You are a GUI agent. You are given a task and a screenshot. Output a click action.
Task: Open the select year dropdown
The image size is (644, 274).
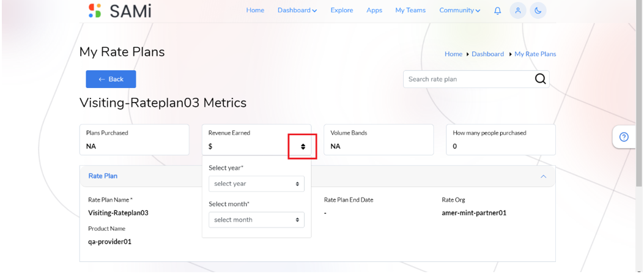pos(257,183)
